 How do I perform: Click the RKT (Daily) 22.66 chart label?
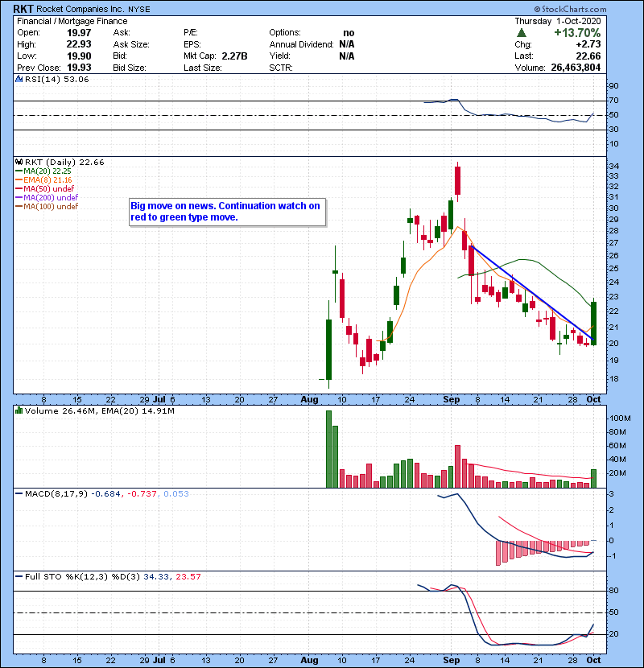pos(64,162)
